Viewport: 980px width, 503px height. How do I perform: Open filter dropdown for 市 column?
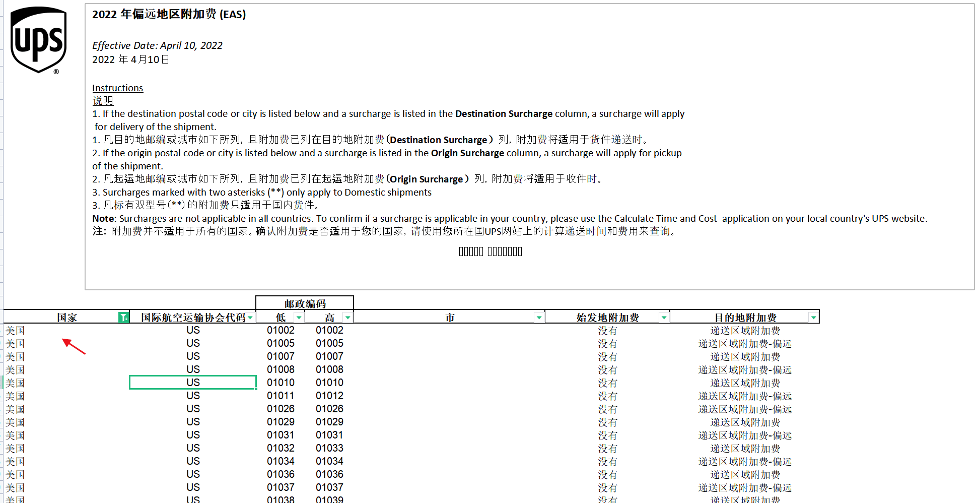539,318
